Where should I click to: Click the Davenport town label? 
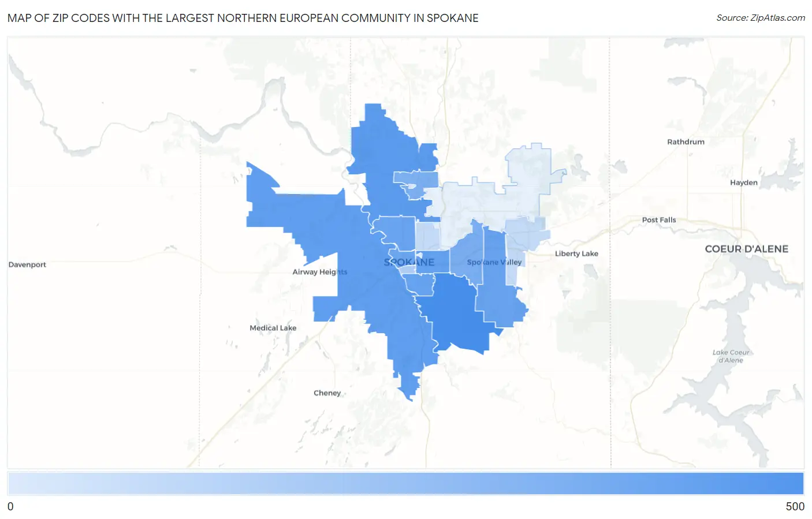[x=27, y=264]
